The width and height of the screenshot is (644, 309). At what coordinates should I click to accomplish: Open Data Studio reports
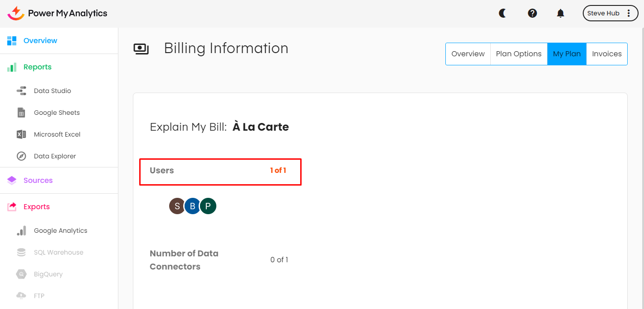click(52, 91)
